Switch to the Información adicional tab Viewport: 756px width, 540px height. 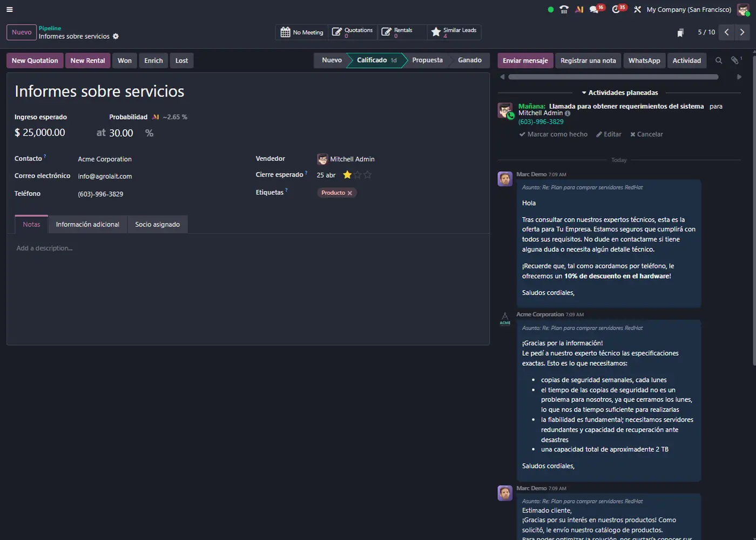click(x=87, y=225)
